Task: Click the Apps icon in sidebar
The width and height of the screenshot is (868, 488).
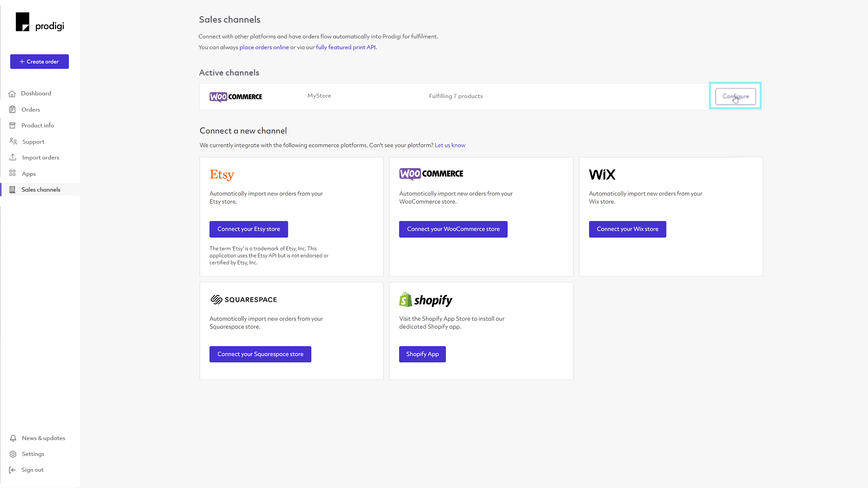Action: [x=13, y=174]
